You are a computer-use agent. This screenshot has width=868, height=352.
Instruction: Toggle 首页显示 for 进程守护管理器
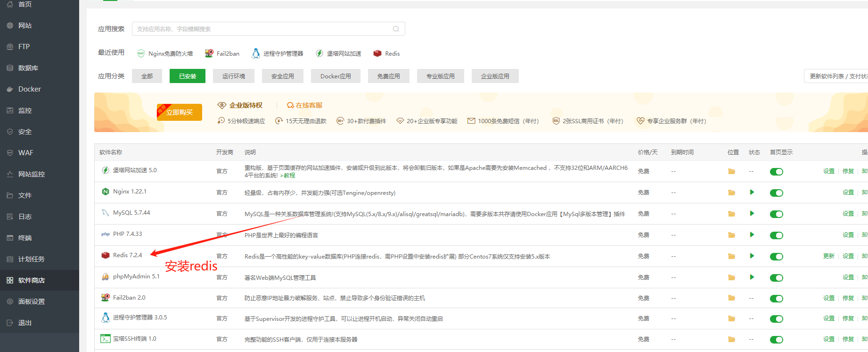[x=777, y=319]
